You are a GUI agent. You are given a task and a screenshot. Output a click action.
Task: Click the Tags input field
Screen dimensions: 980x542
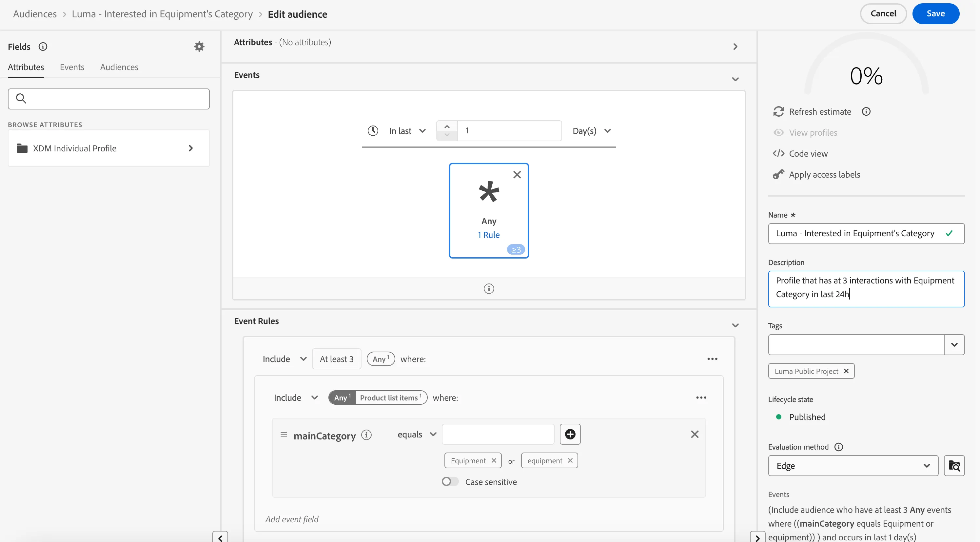point(856,345)
